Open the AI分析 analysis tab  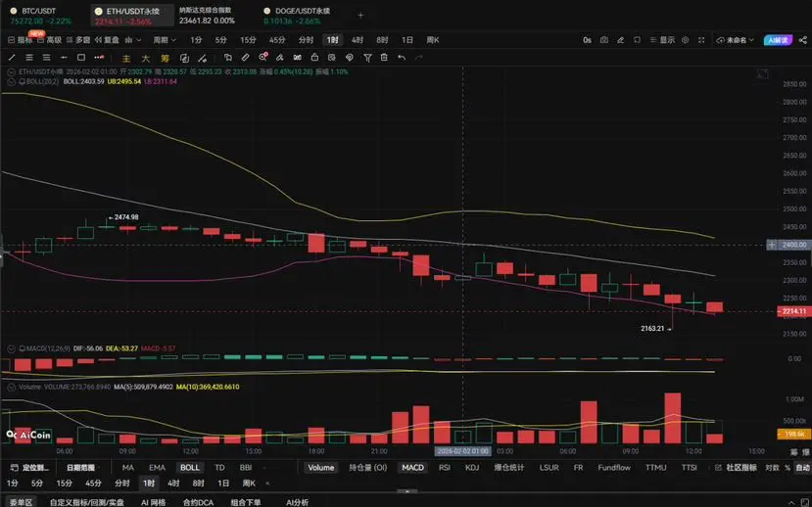(x=297, y=502)
